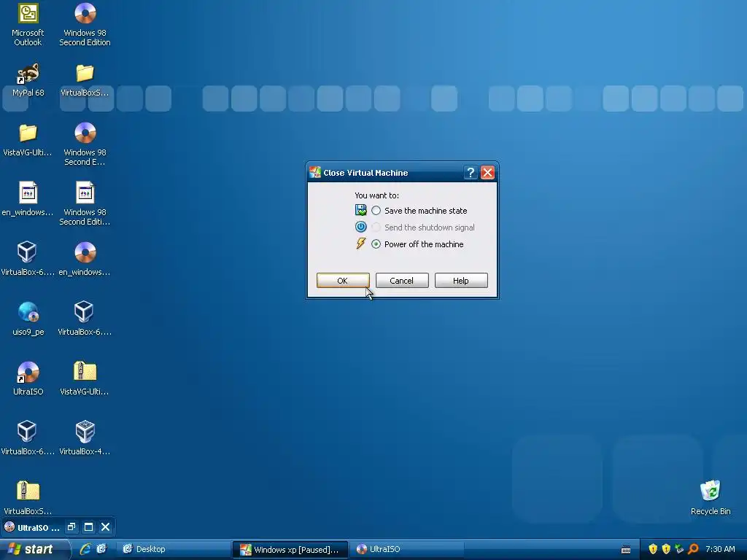747x560 pixels.
Task: Select the Windows 98 Second Edition disc icon
Action: [85, 25]
